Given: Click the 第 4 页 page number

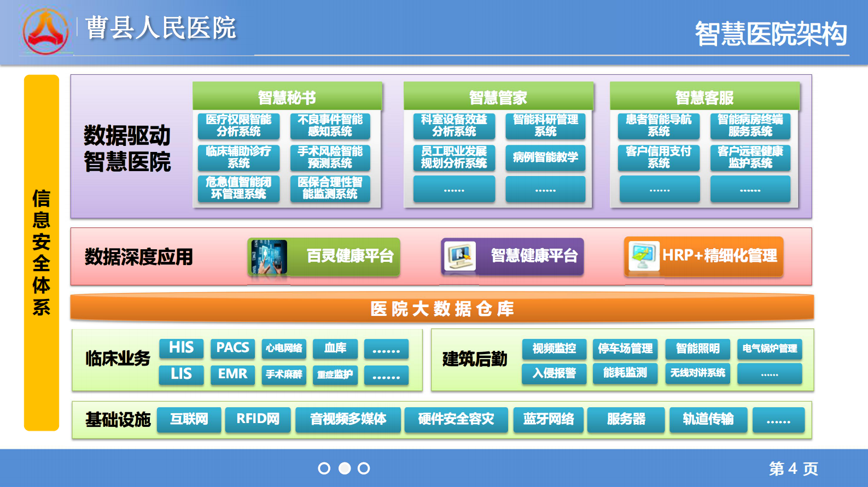Looking at the screenshot, I should [x=794, y=468].
